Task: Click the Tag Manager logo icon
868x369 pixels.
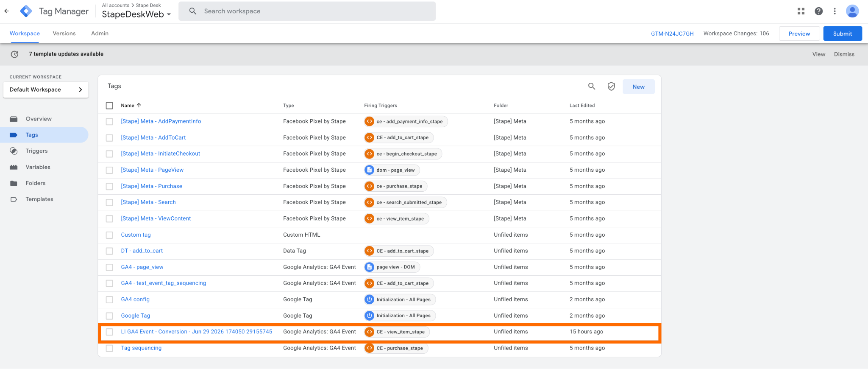Action: click(x=26, y=11)
